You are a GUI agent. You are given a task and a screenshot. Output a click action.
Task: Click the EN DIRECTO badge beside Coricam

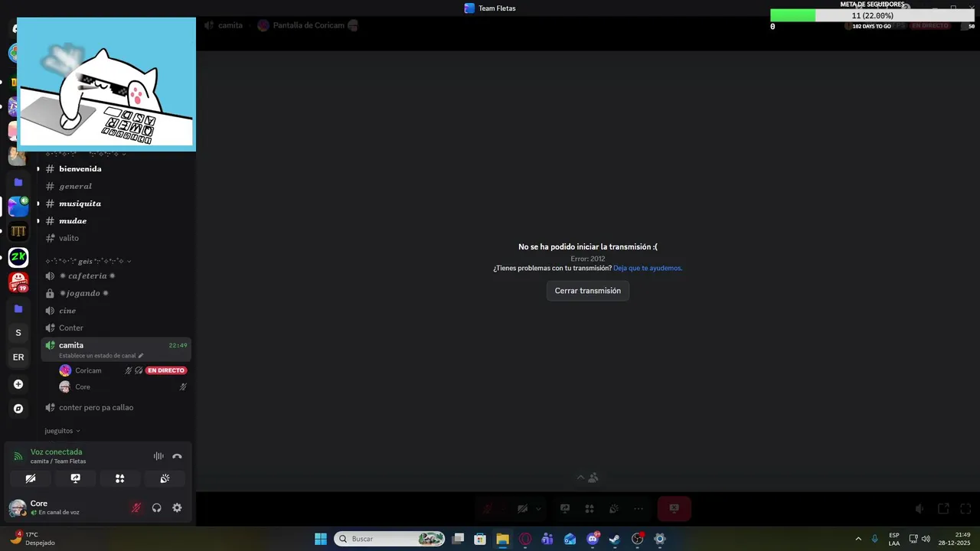[x=166, y=370]
